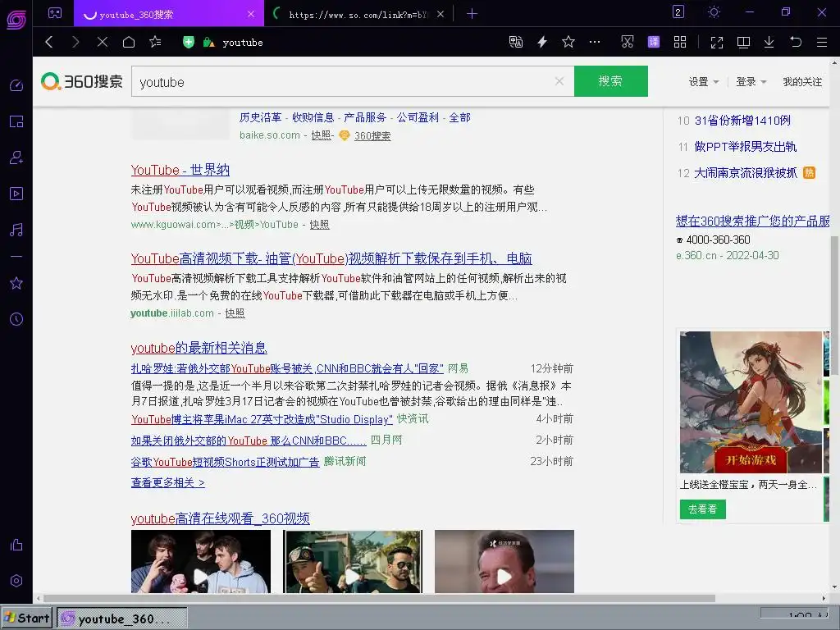Click the lightning speed mode icon

click(542, 42)
